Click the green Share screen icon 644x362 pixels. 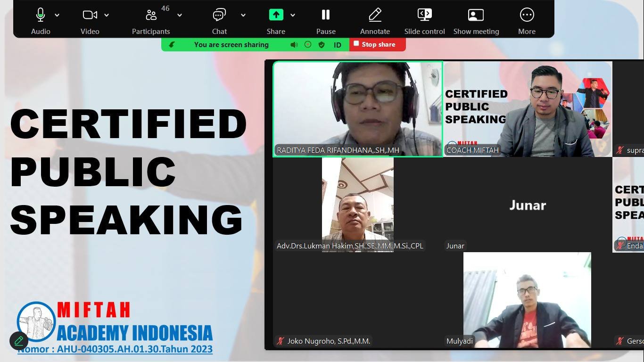point(276,15)
